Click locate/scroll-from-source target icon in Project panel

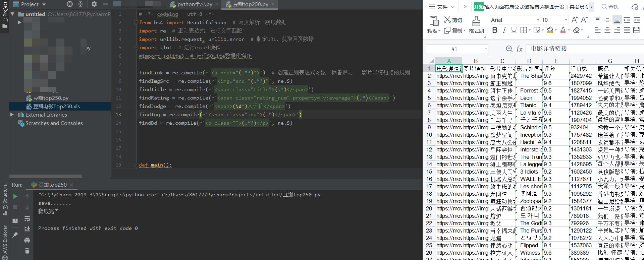pos(70,4)
